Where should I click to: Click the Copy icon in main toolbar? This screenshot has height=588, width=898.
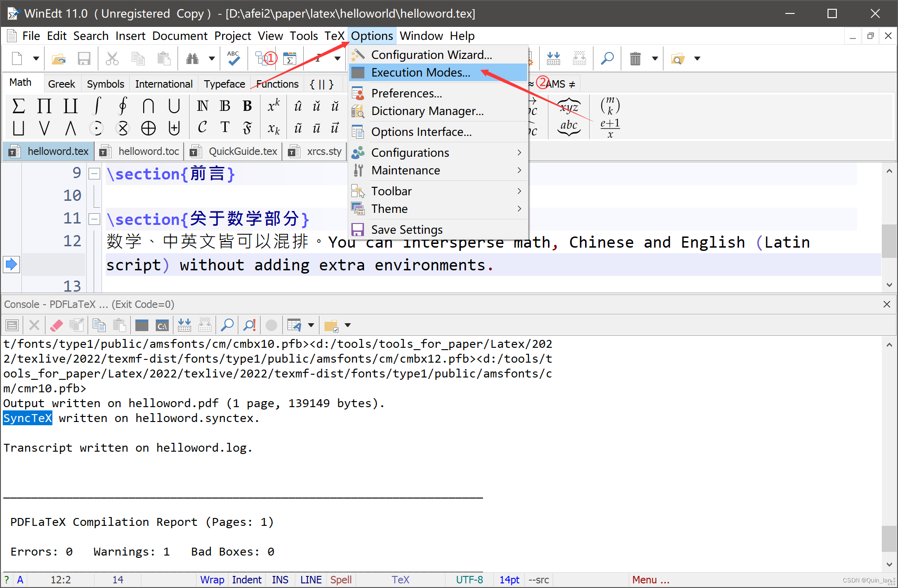pyautogui.click(x=138, y=58)
